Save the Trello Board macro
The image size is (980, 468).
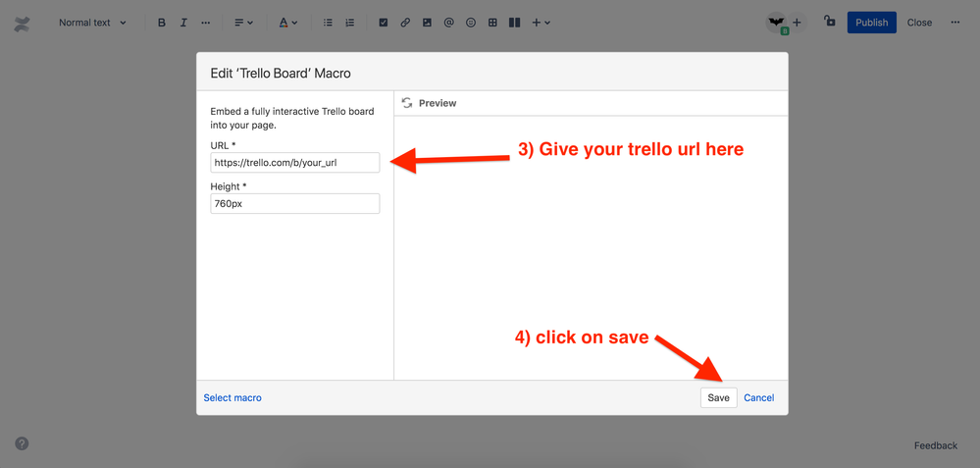719,398
